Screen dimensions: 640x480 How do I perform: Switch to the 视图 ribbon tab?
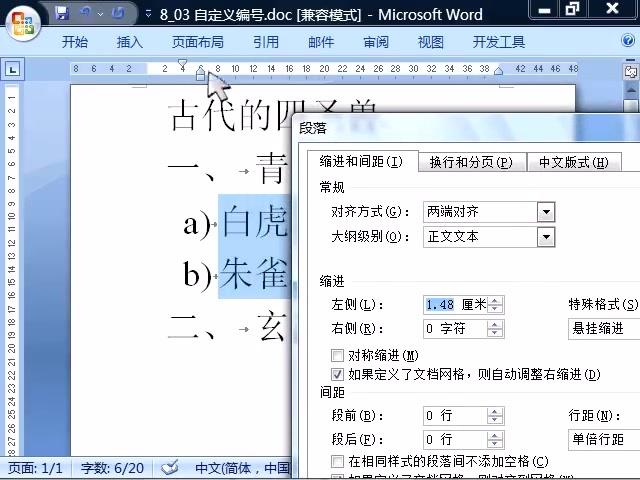click(x=430, y=42)
